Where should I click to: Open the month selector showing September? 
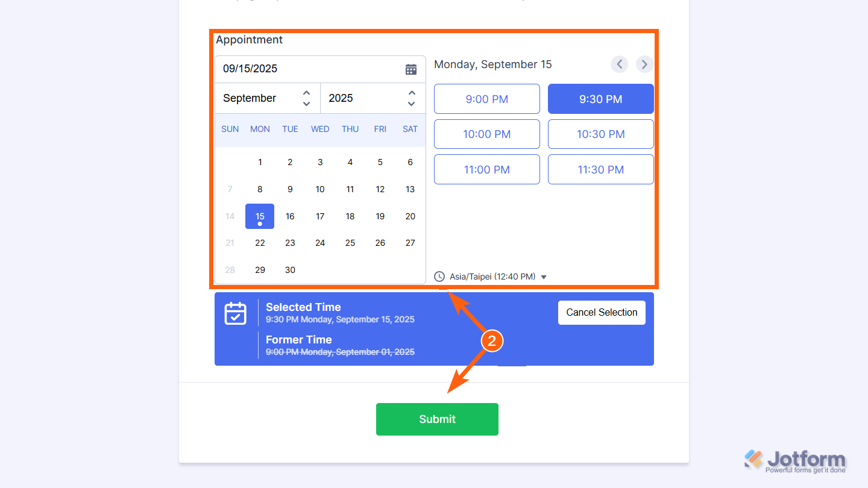pyautogui.click(x=267, y=98)
